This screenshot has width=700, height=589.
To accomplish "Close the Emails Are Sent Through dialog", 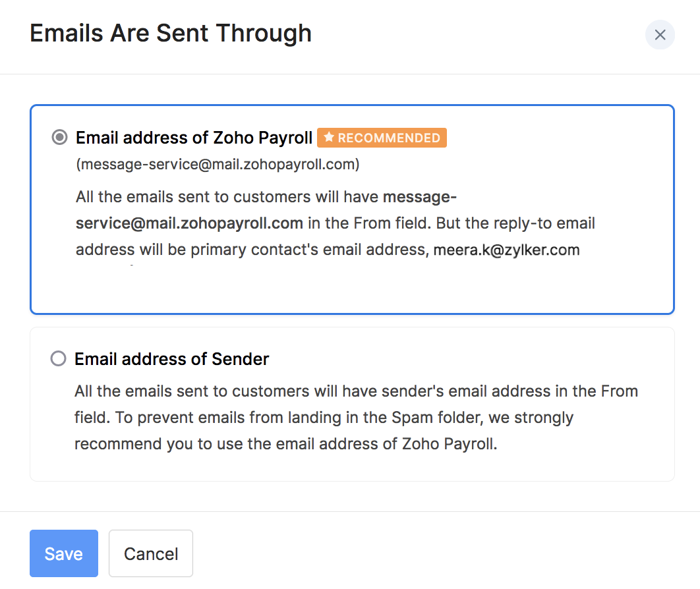I will [660, 35].
